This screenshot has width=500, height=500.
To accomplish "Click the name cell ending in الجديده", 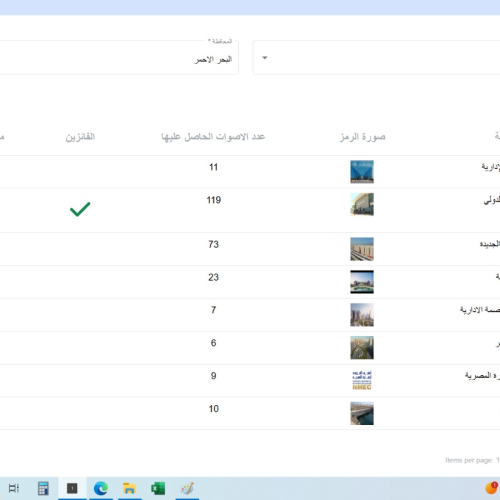I will (x=490, y=244).
